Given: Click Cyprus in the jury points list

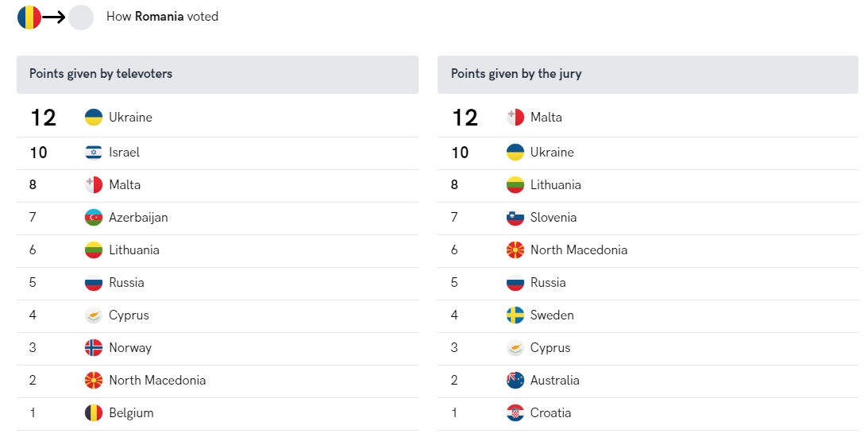Looking at the screenshot, I should [550, 347].
